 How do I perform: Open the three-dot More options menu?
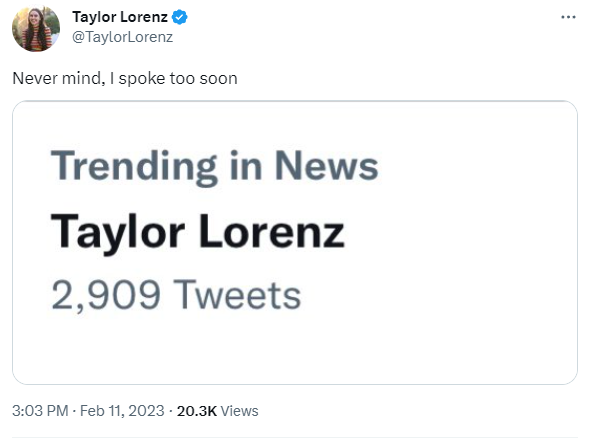point(568,17)
